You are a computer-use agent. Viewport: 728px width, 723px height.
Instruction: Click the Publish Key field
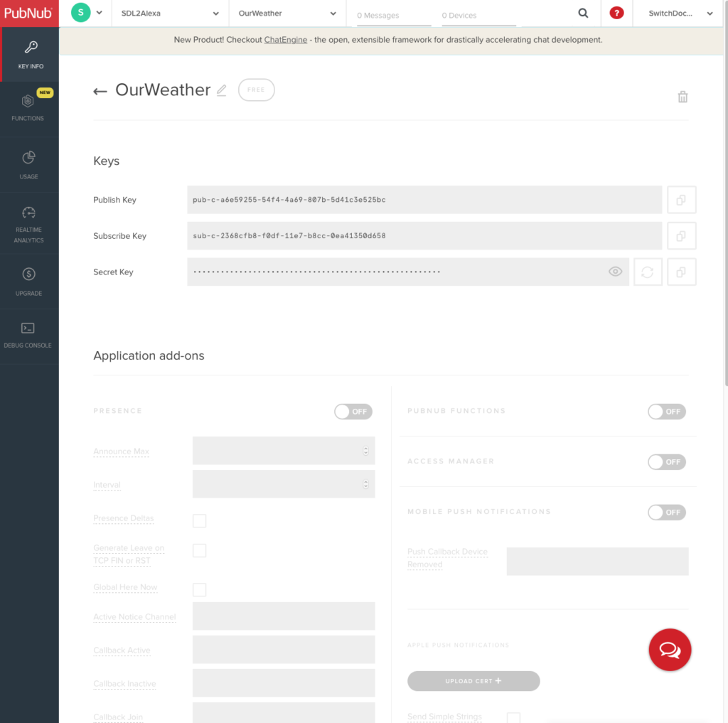pyautogui.click(x=424, y=200)
